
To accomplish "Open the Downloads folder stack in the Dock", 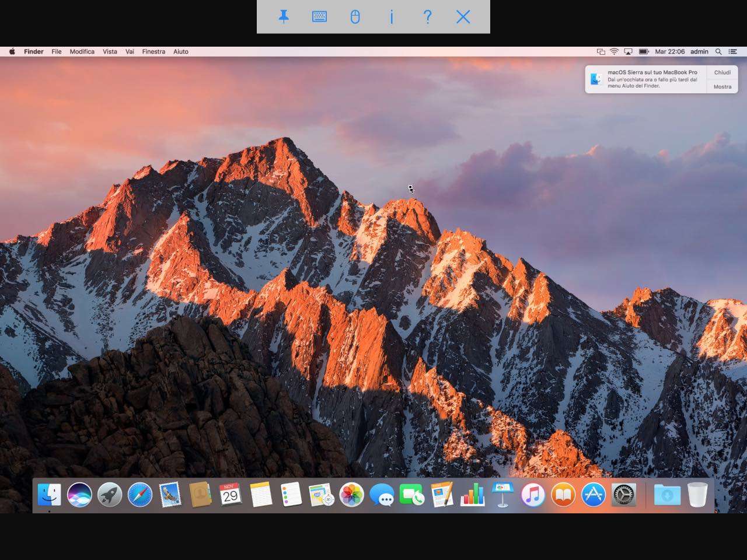I will click(667, 495).
